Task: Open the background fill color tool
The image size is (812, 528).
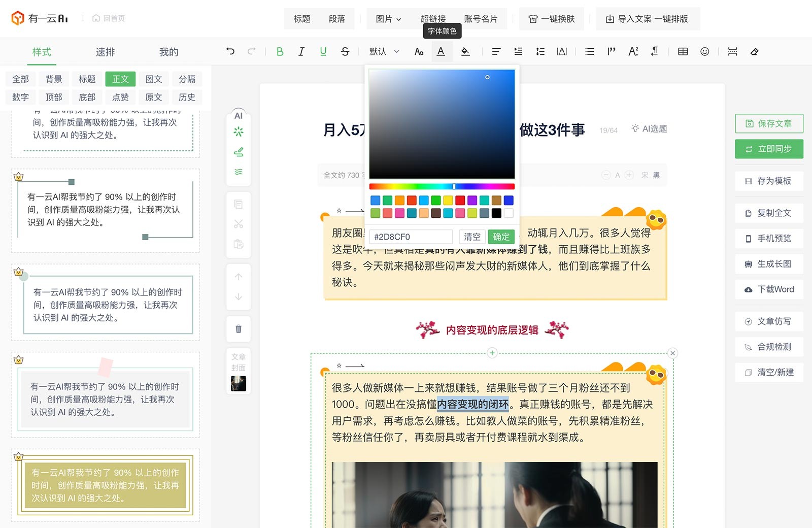Action: click(x=465, y=51)
